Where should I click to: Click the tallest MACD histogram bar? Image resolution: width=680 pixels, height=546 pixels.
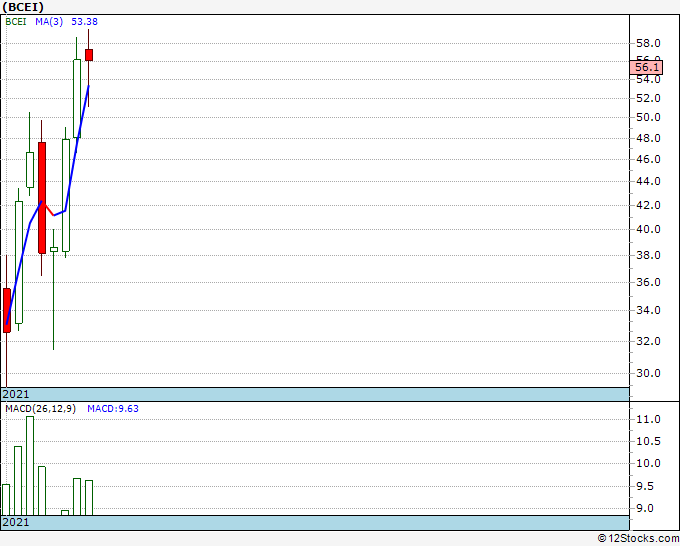(30, 466)
